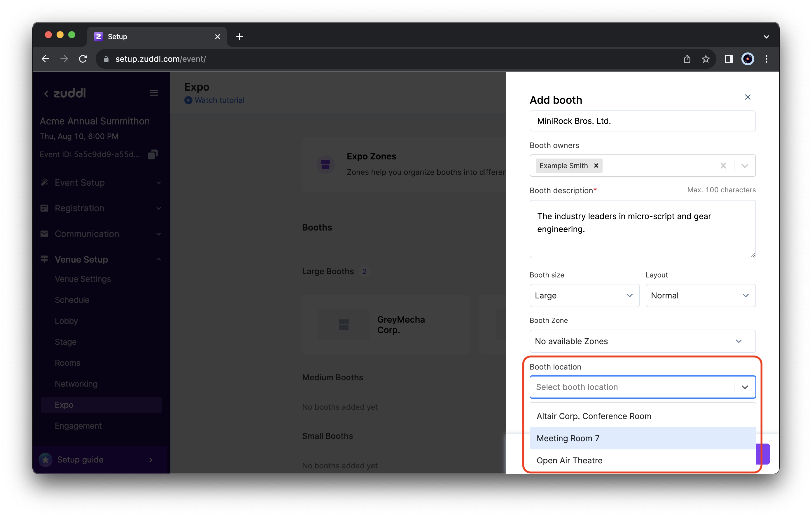Collapse the Booth location dropdown arrow

point(745,387)
